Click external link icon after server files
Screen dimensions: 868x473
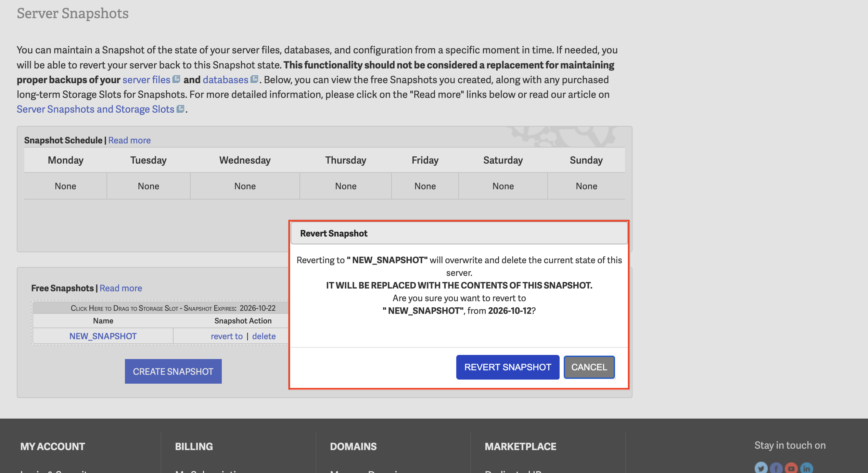(x=176, y=79)
